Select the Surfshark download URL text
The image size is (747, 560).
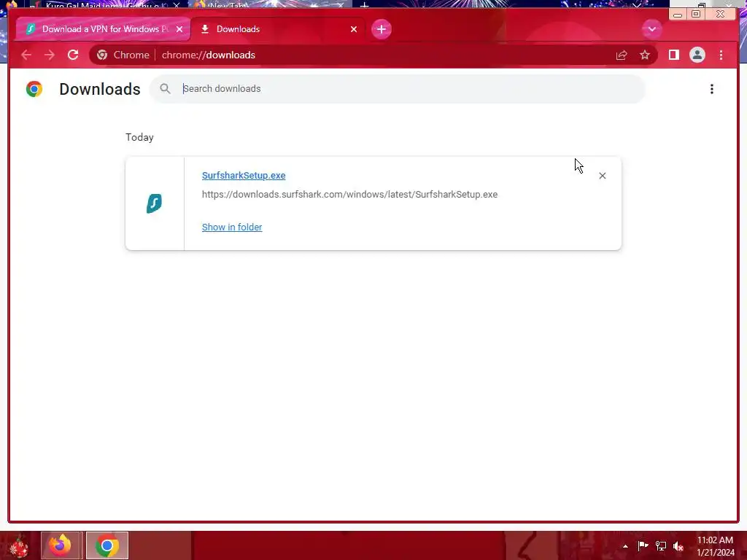(349, 194)
